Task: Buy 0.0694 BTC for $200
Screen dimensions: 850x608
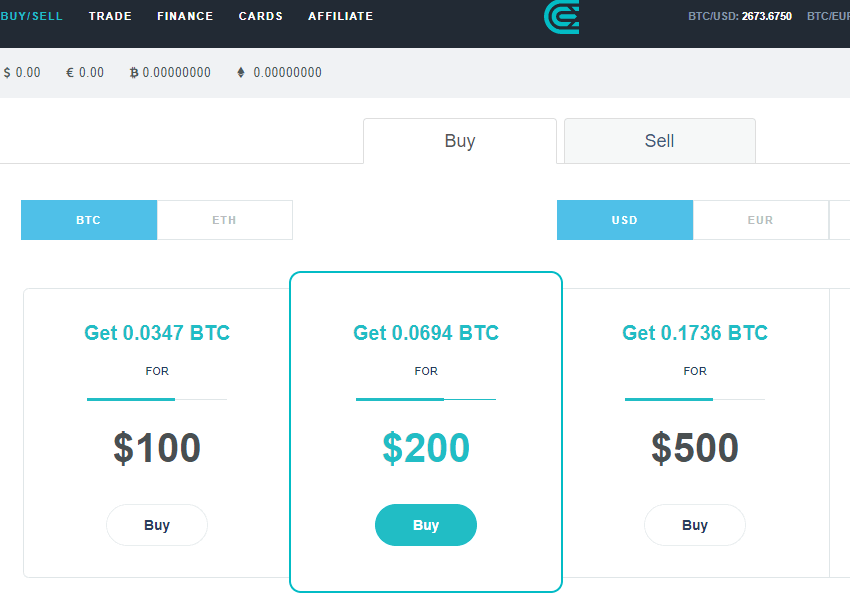Action: 426,525
